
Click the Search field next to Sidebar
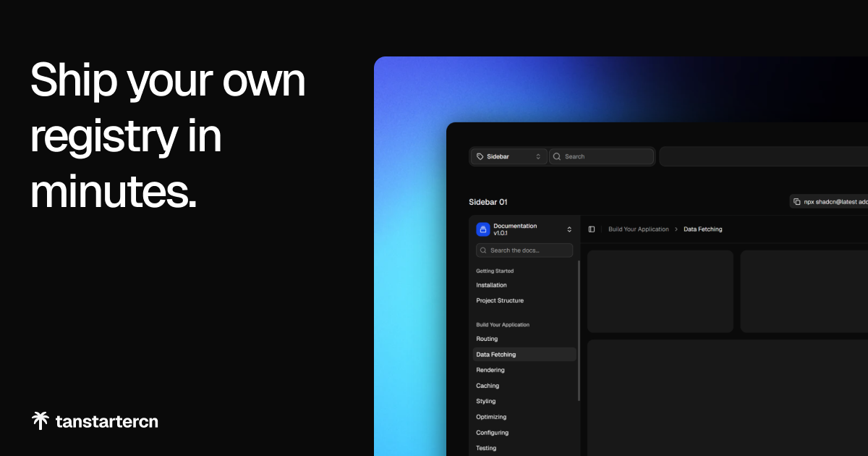(x=602, y=156)
